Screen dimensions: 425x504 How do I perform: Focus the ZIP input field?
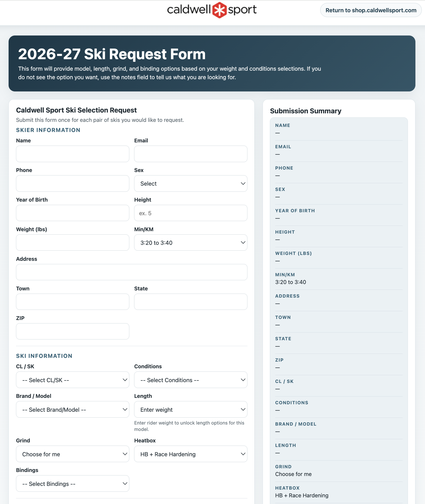(x=73, y=331)
